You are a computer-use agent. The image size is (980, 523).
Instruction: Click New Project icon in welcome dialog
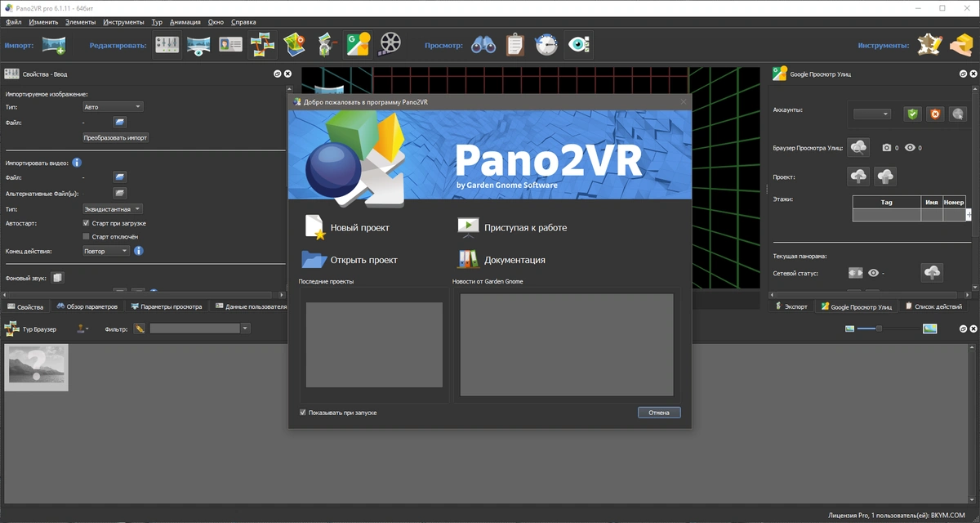pyautogui.click(x=314, y=227)
